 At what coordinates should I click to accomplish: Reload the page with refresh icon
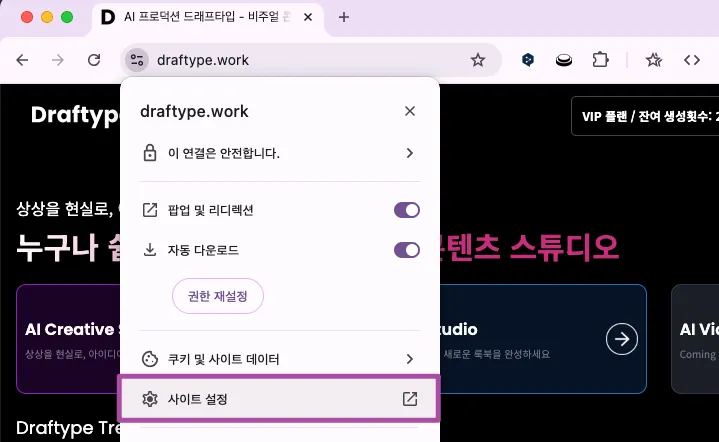(94, 60)
